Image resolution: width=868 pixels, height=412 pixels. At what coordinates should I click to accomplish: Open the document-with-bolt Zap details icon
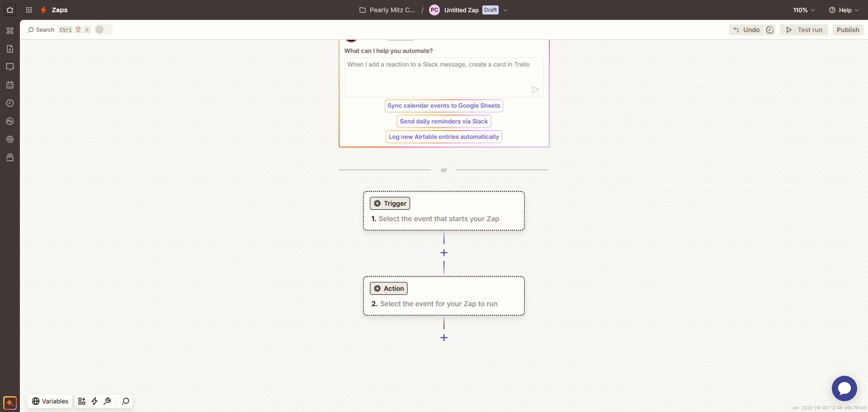click(10, 49)
